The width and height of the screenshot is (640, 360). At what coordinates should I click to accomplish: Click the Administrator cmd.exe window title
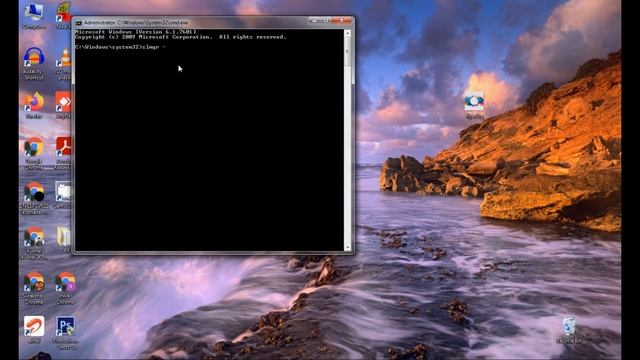tap(136, 23)
